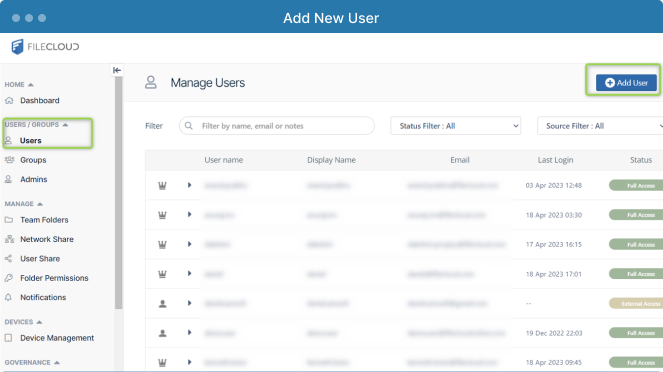This screenshot has height=372, width=663.
Task: Select Users in the sidebar
Action: coord(30,140)
